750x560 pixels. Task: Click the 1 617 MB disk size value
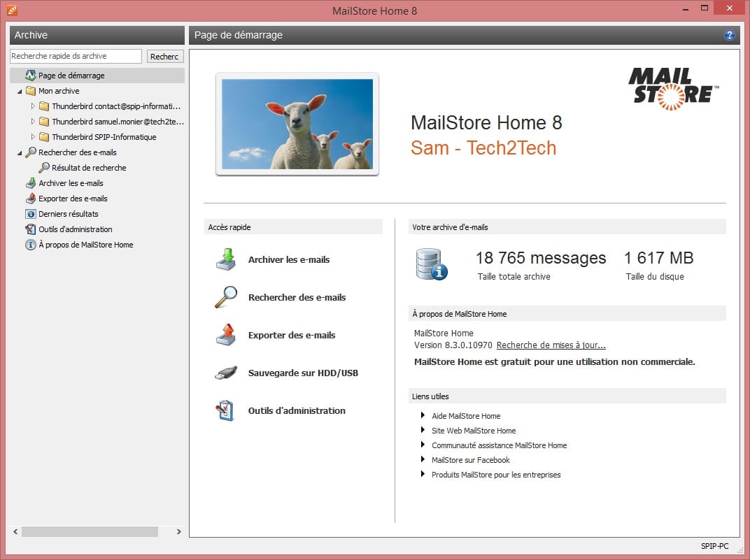point(658,258)
